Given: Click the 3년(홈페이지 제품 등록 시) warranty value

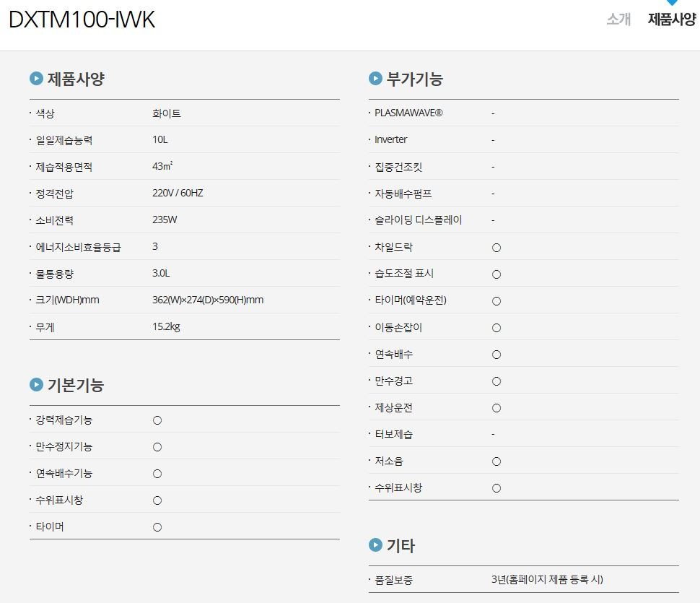Looking at the screenshot, I should [x=547, y=580].
